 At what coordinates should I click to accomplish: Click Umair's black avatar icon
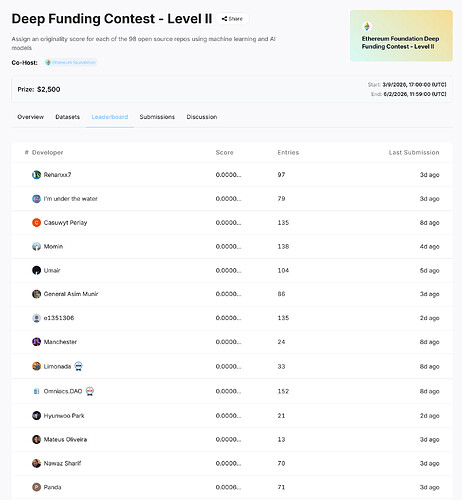click(36, 270)
